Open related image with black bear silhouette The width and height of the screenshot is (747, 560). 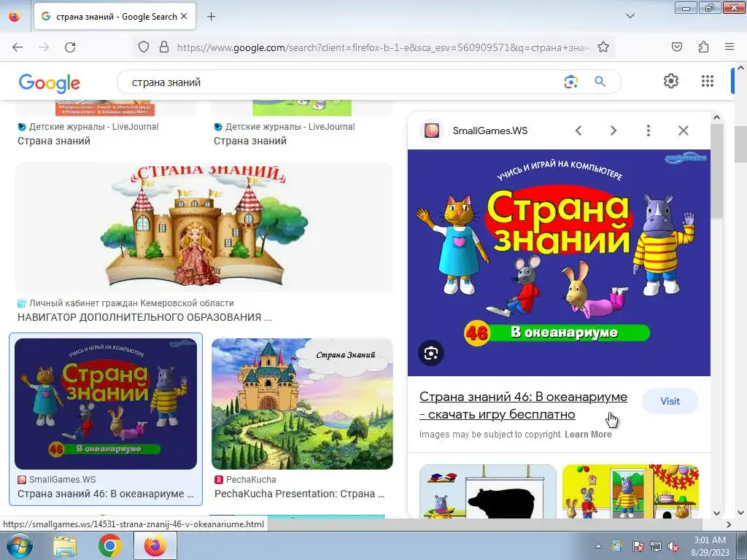point(488,491)
